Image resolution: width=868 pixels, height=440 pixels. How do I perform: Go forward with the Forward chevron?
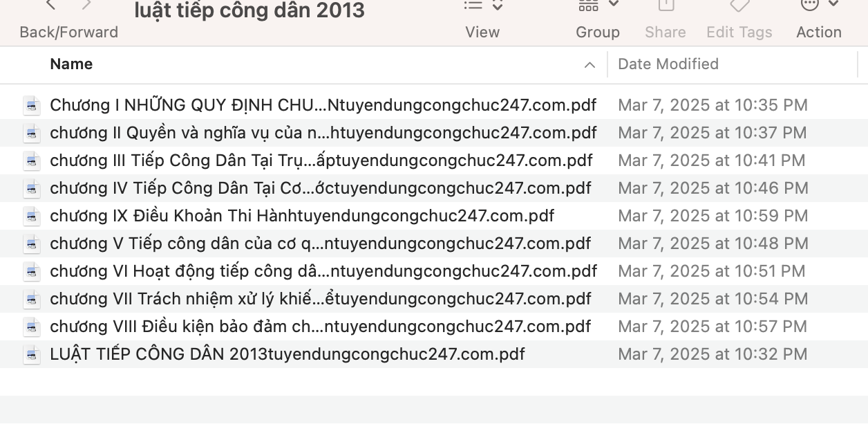pyautogui.click(x=86, y=5)
